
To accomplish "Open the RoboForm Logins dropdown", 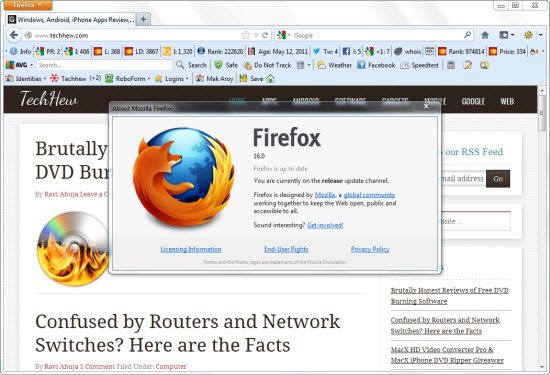I will [172, 79].
